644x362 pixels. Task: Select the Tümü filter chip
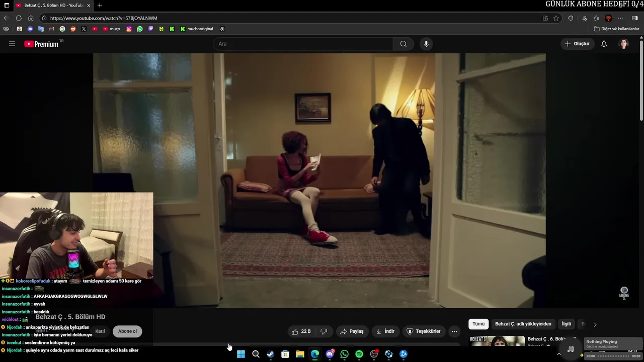pyautogui.click(x=478, y=324)
